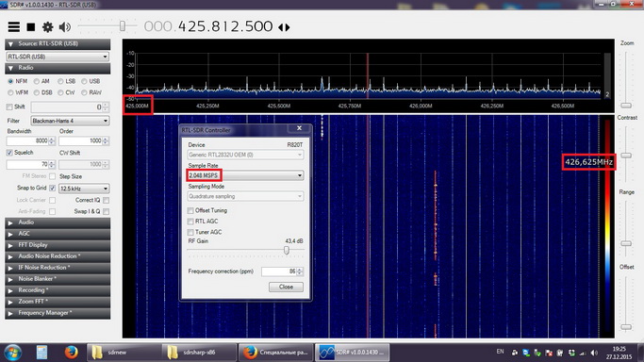Expand the Audio panel

click(58, 222)
